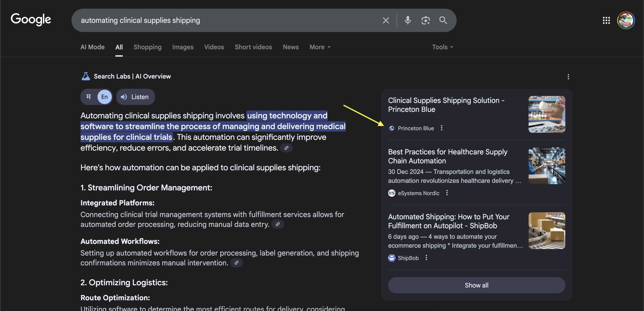644x311 pixels.
Task: Clear the search query with the X icon
Action: 386,20
